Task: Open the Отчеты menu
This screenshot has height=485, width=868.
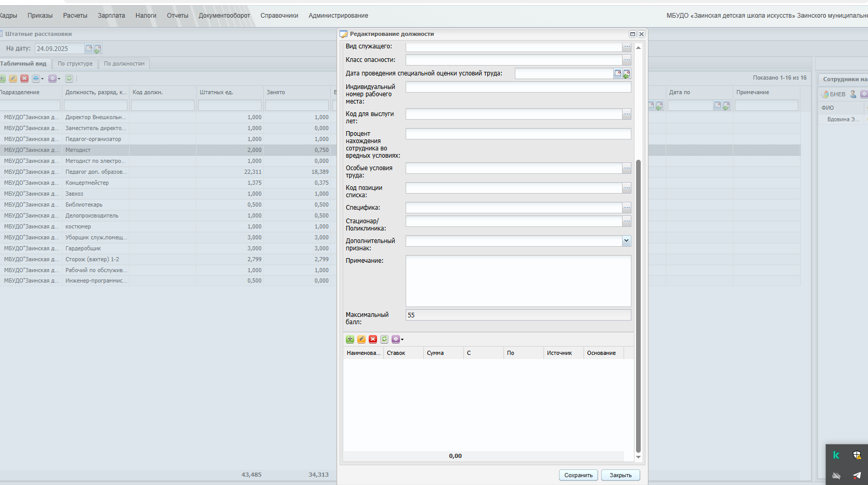Action: coord(177,16)
